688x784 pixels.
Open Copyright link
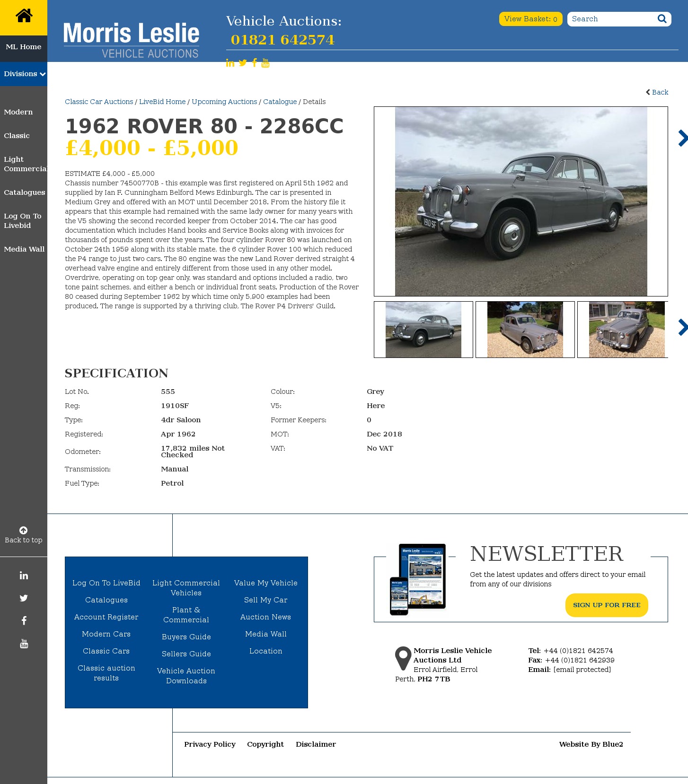(x=265, y=744)
